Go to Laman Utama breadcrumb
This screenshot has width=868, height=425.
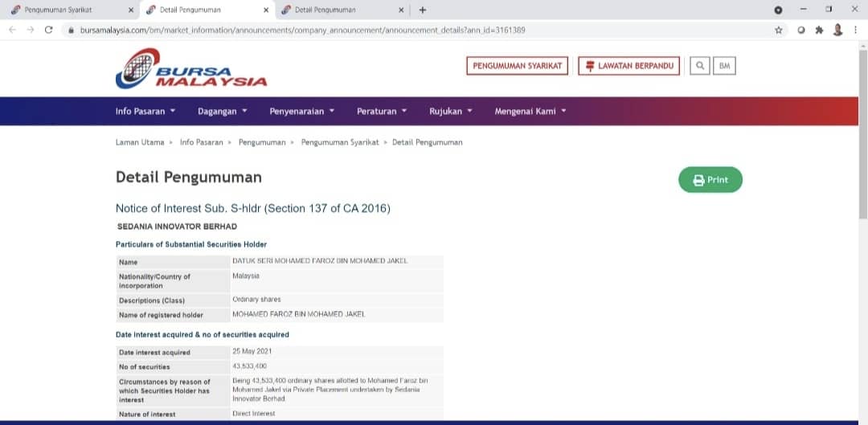click(140, 142)
